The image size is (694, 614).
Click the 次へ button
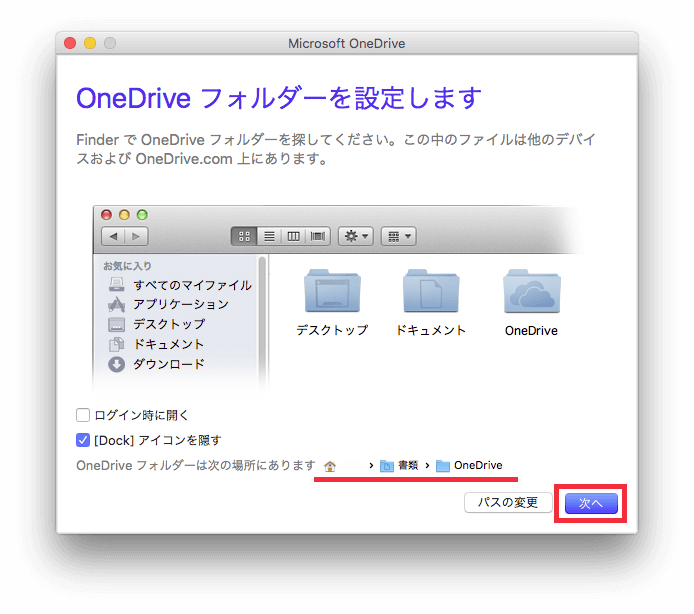[591, 503]
